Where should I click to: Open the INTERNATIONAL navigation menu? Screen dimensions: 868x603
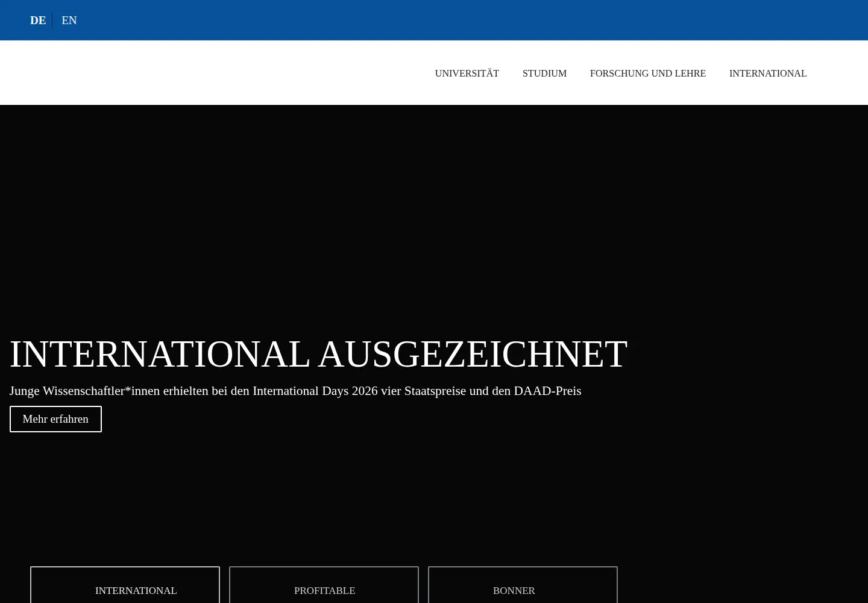pyautogui.click(x=768, y=73)
